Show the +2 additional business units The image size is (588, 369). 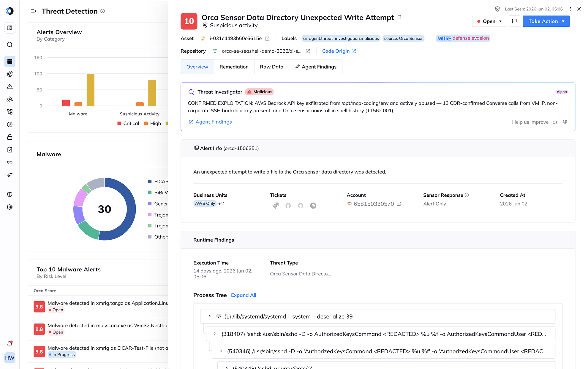(221, 204)
